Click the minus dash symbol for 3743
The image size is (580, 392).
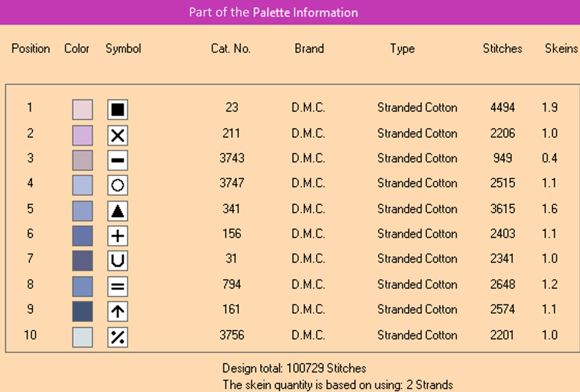[117, 160]
